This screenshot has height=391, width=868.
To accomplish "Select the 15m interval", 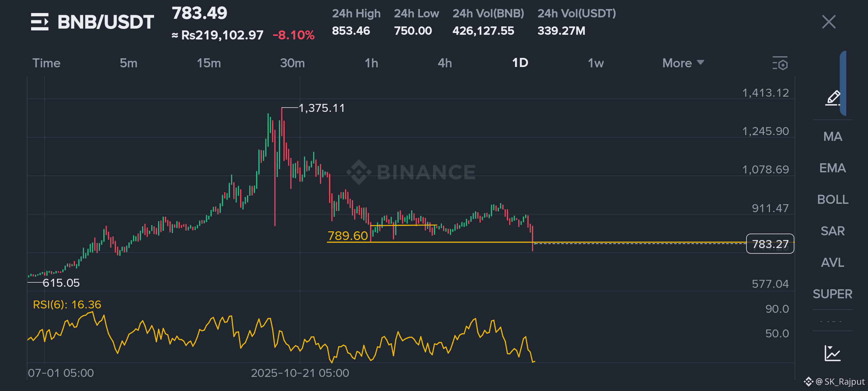I will click(x=209, y=63).
